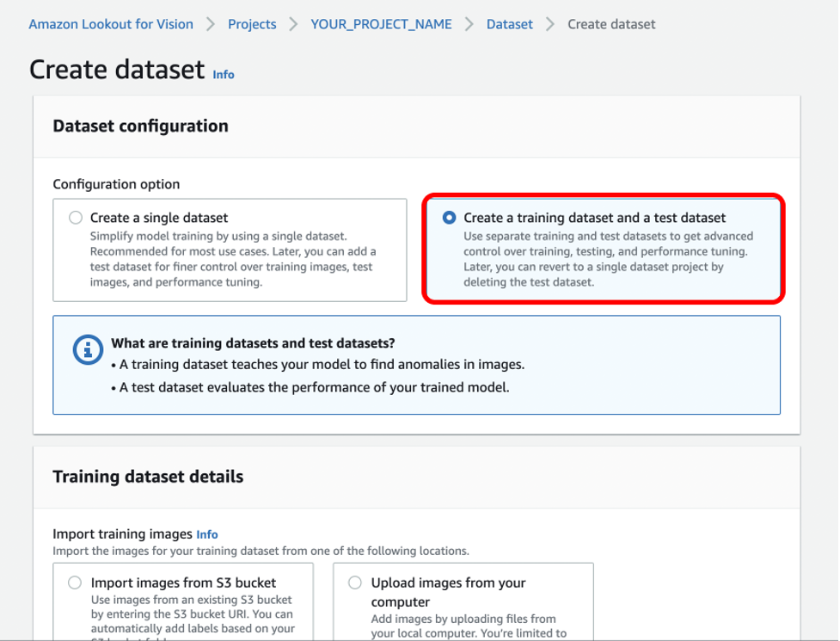Click Info link beside Create dataset heading
The height and width of the screenshot is (641, 840).
click(x=224, y=75)
